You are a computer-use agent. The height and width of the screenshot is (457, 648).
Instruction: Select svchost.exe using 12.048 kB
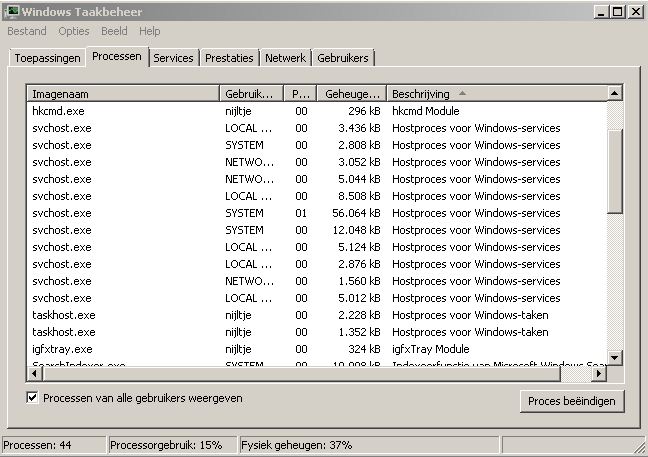click(x=317, y=230)
